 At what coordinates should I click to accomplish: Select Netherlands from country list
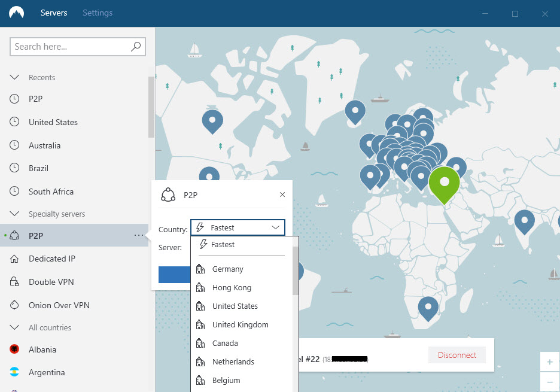click(x=242, y=362)
